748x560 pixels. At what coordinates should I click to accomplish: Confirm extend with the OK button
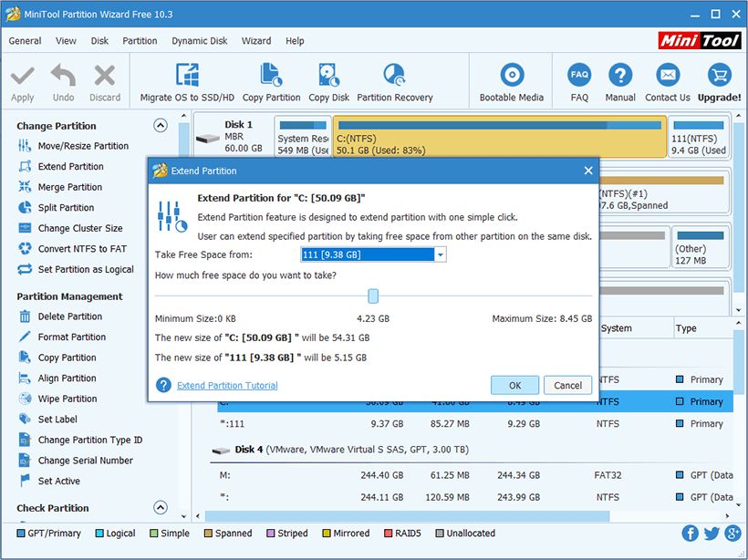pos(514,386)
